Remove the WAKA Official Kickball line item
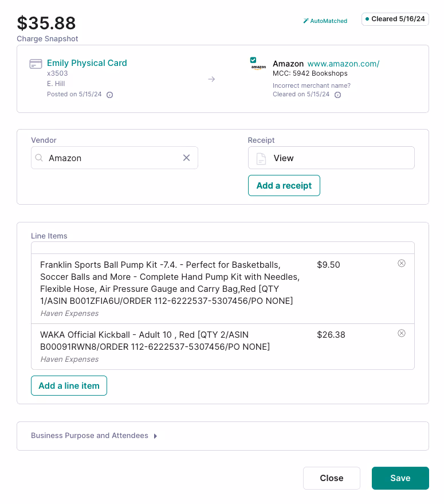Image resolution: width=444 pixels, height=504 pixels. pos(402,333)
